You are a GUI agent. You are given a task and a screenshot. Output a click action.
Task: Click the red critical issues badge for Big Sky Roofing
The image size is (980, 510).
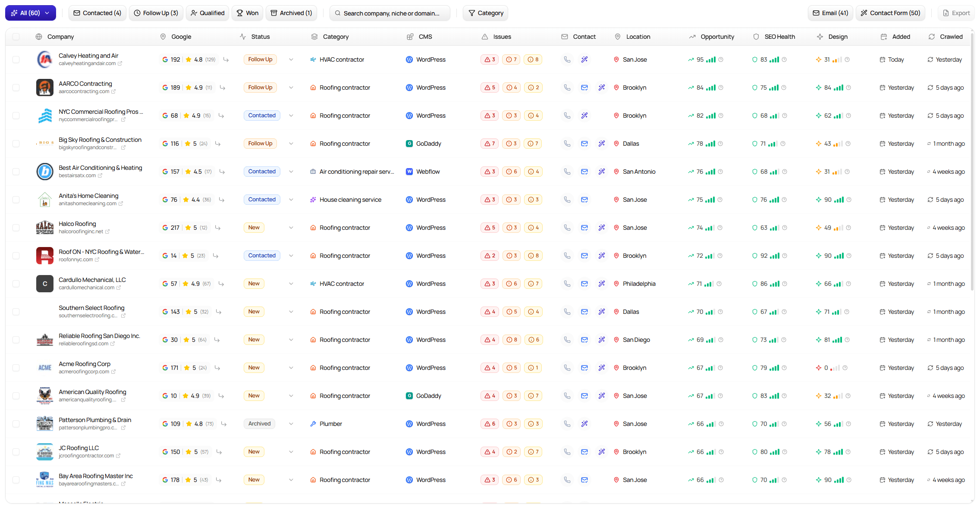tap(489, 144)
